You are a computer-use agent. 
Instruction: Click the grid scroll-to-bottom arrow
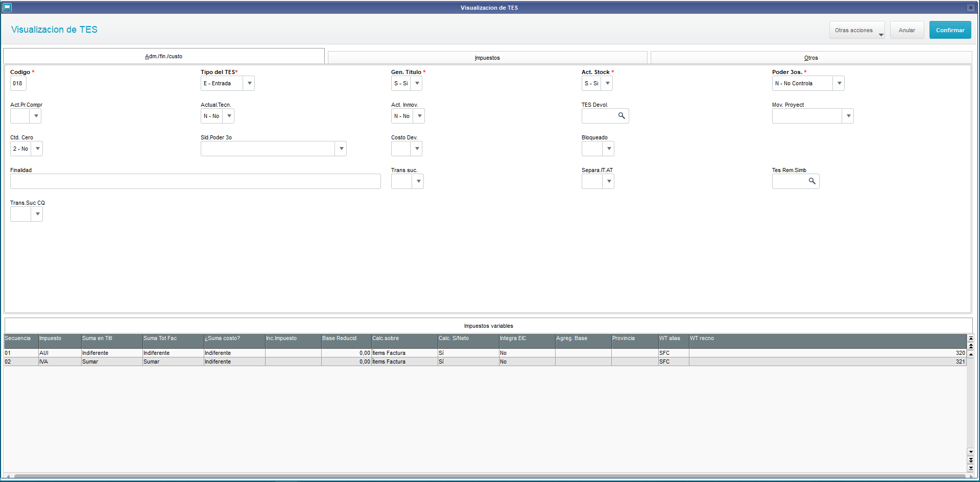pos(970,468)
